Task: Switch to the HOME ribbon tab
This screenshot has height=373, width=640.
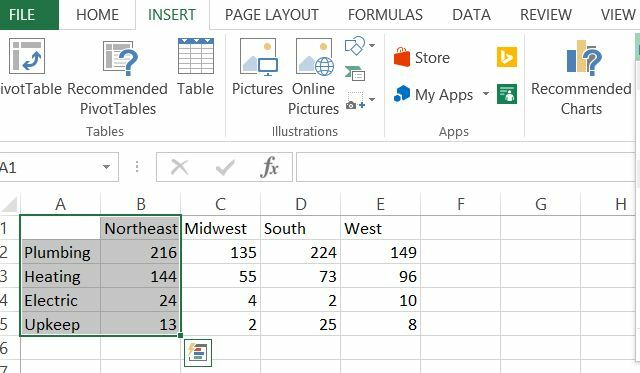Action: tap(97, 15)
